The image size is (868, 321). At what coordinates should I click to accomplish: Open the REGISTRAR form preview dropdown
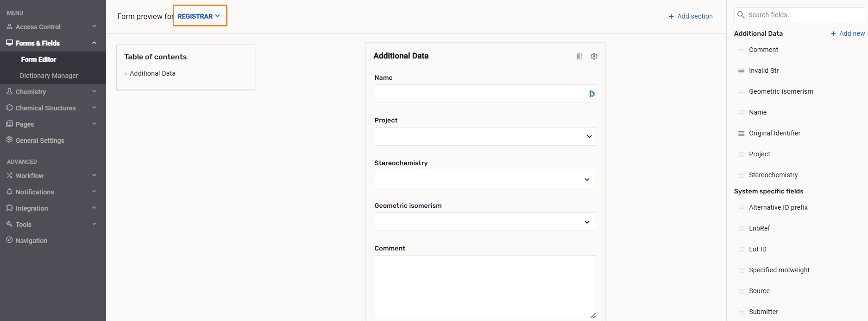tap(199, 16)
